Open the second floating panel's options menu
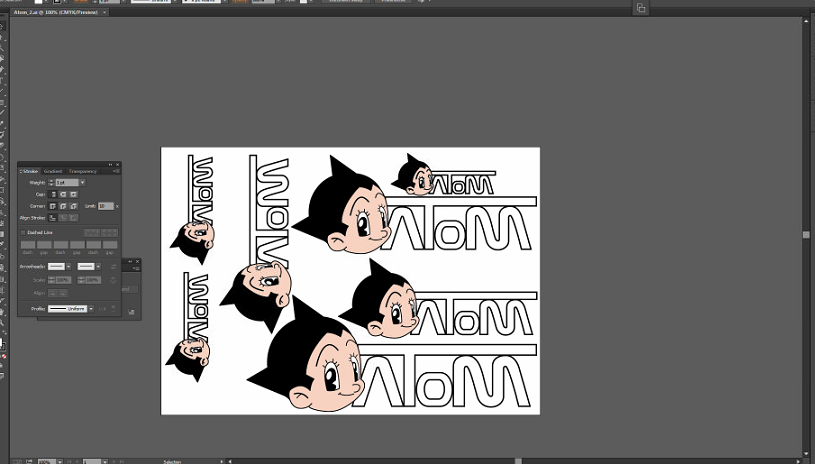The height and width of the screenshot is (464, 815). 136,269
